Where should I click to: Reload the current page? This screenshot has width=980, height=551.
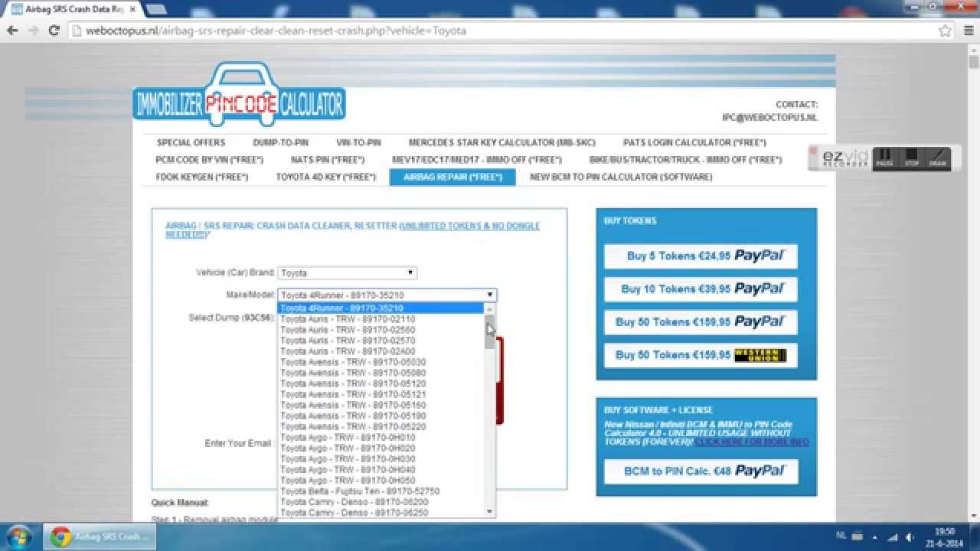pos(54,31)
